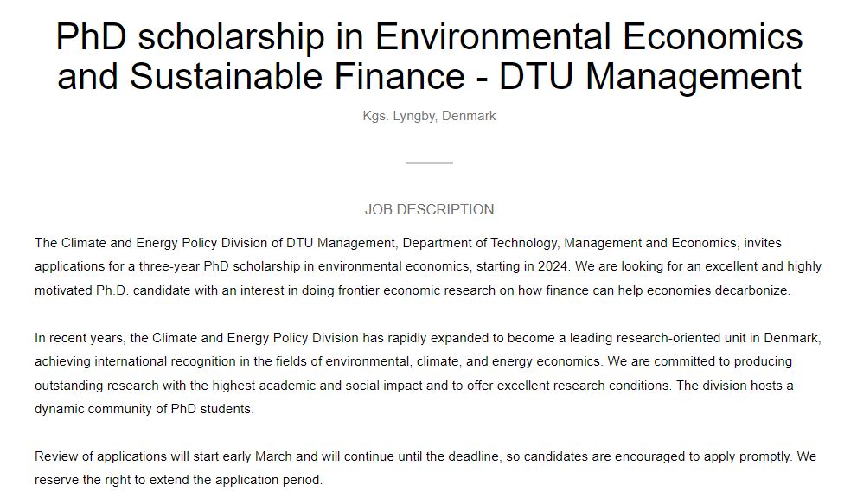Click the second title line mentioning DTU Management
The height and width of the screenshot is (504, 857).
(429, 75)
